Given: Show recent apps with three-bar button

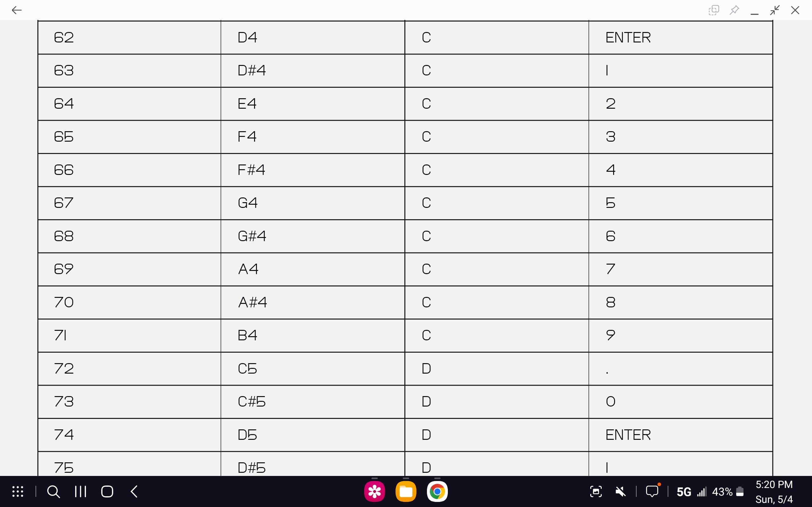Looking at the screenshot, I should point(81,491).
